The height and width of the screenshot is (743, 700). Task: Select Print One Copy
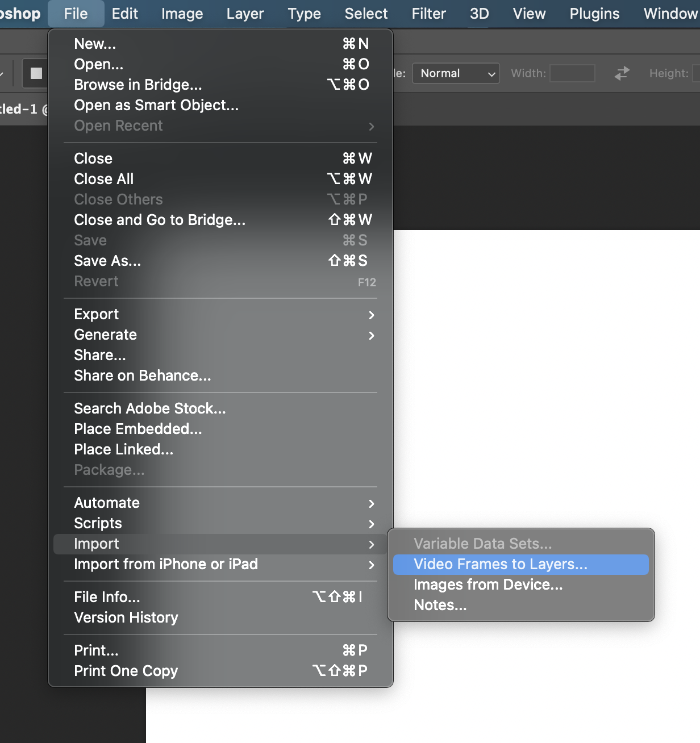220,671
